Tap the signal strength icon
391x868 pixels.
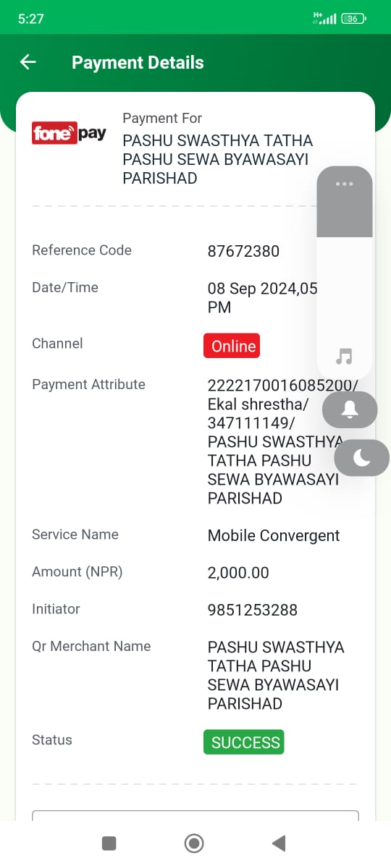[x=325, y=19]
